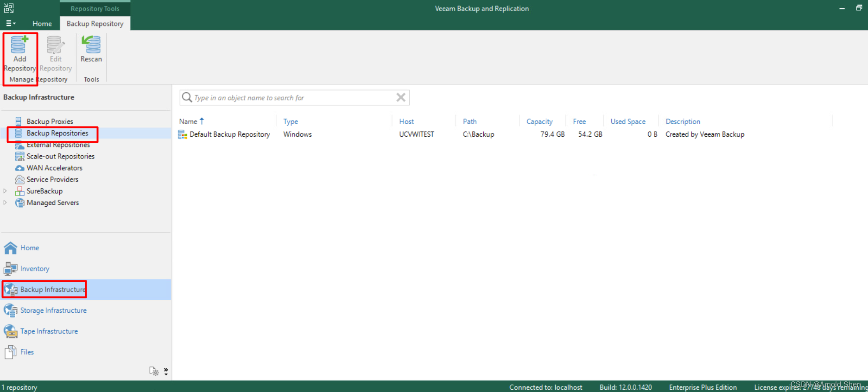Viewport: 868px width, 392px height.
Task: Switch to the Home ribbon tab
Action: coord(42,24)
